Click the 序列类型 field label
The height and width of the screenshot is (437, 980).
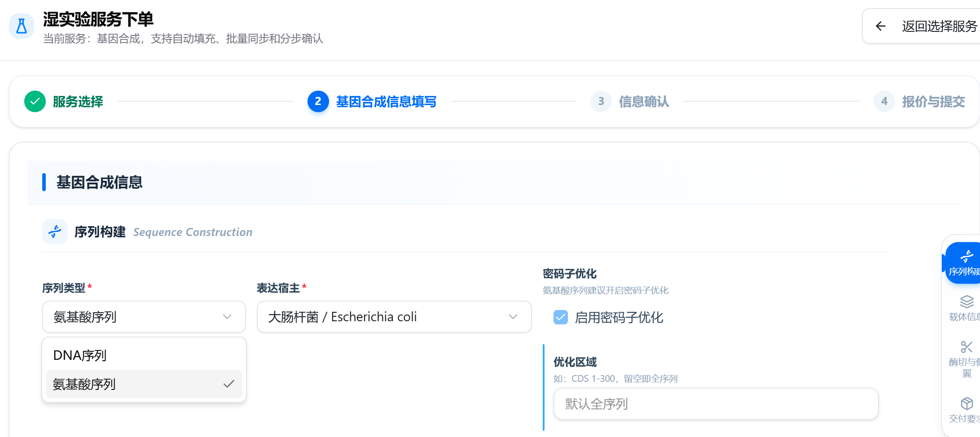click(64, 288)
